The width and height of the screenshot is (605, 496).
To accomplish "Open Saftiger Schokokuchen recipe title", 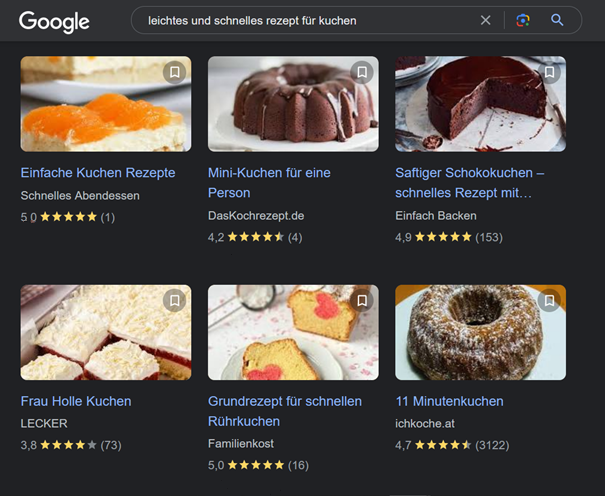I will pos(470,182).
